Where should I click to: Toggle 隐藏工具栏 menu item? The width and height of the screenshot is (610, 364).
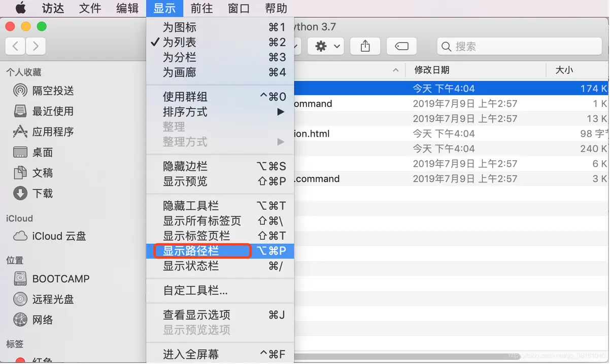[x=220, y=206]
